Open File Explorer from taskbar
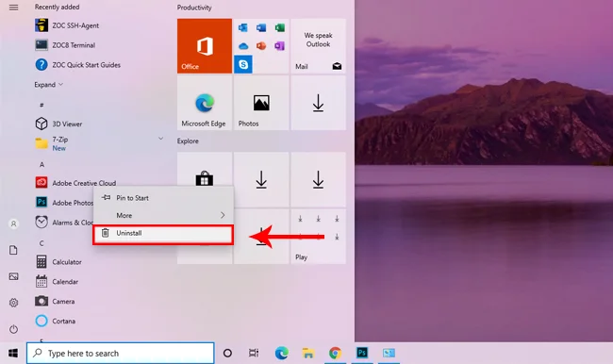 click(x=308, y=353)
